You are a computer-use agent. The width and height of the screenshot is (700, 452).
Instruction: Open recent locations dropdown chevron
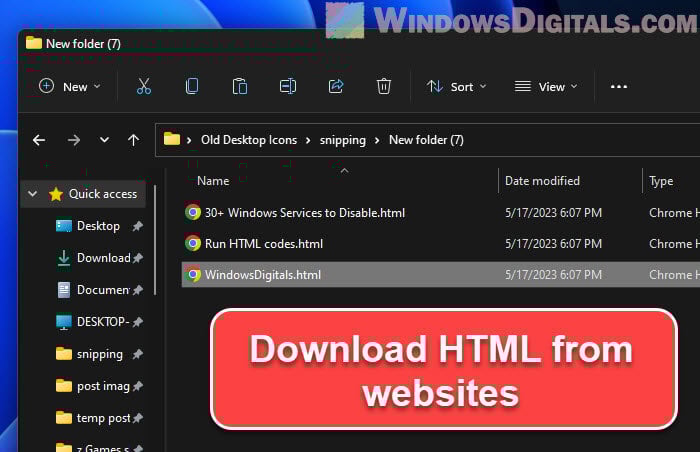(104, 140)
